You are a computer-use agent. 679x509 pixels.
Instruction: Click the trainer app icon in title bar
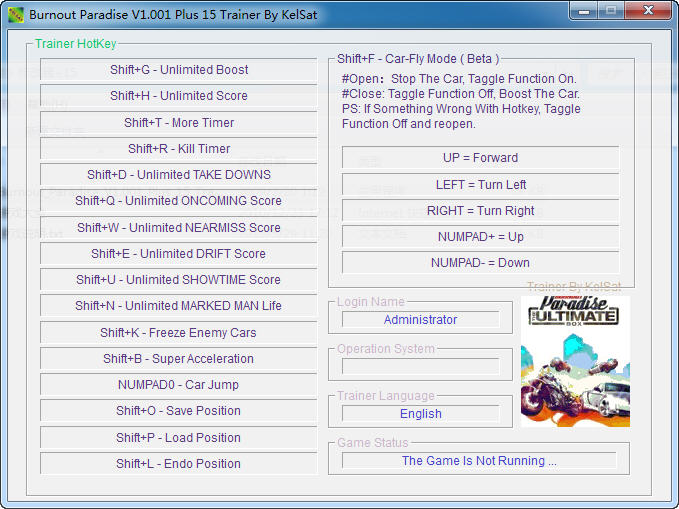[16, 15]
